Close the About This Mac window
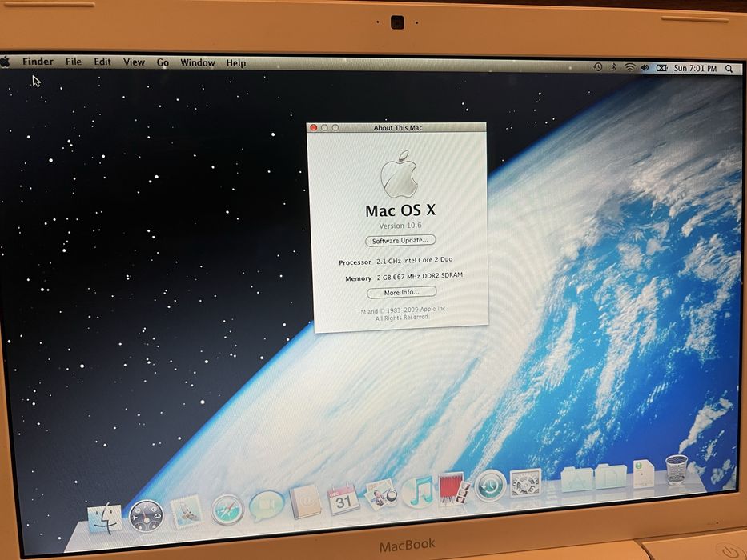 point(314,128)
